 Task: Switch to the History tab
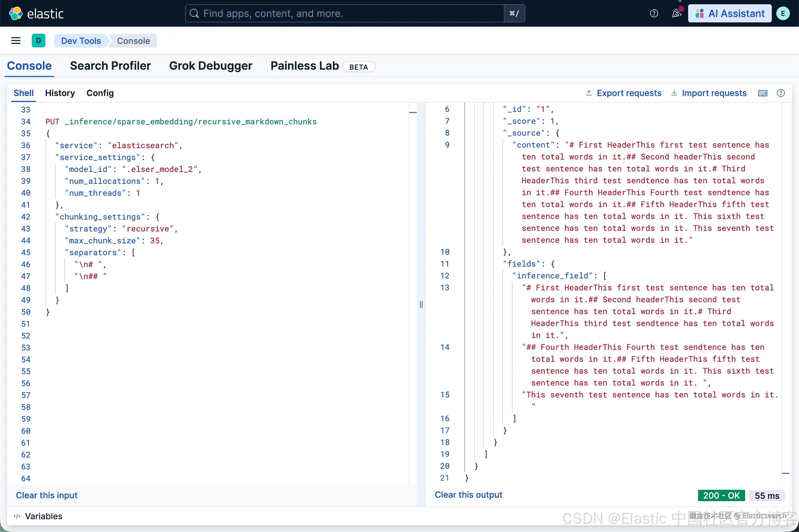(60, 93)
